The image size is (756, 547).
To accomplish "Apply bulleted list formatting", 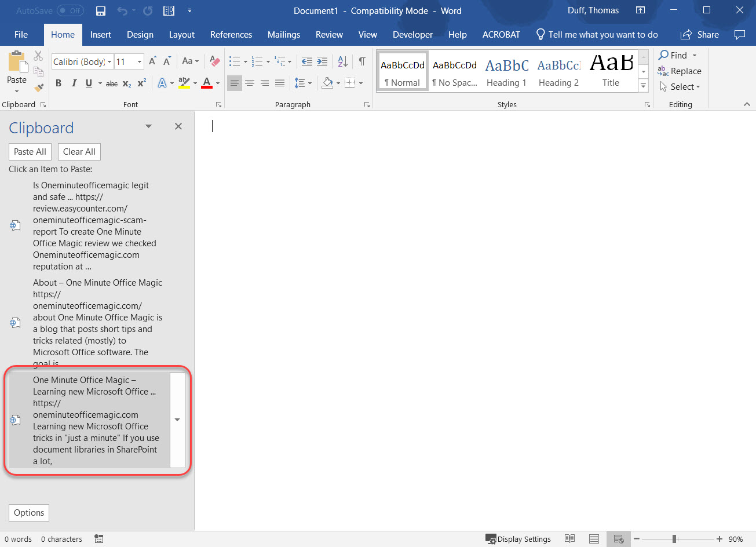I will pyautogui.click(x=234, y=61).
